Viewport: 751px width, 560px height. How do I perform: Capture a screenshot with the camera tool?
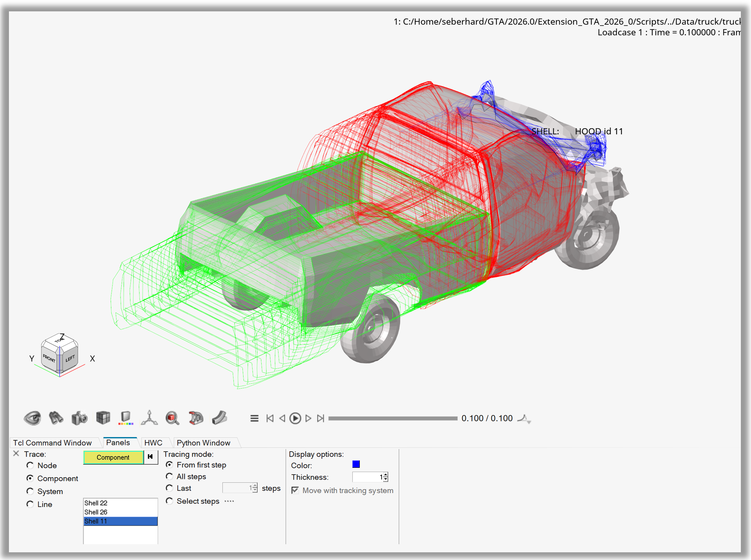coord(80,418)
